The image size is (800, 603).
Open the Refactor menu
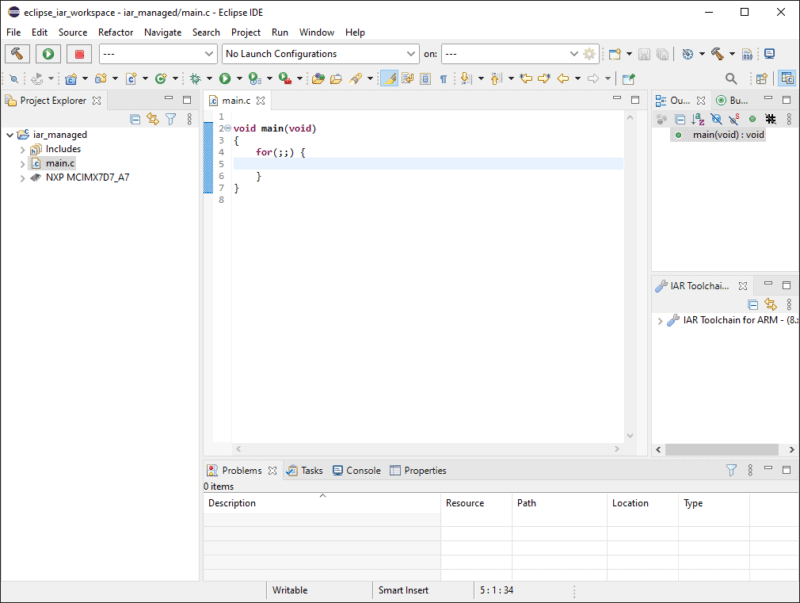tap(115, 32)
